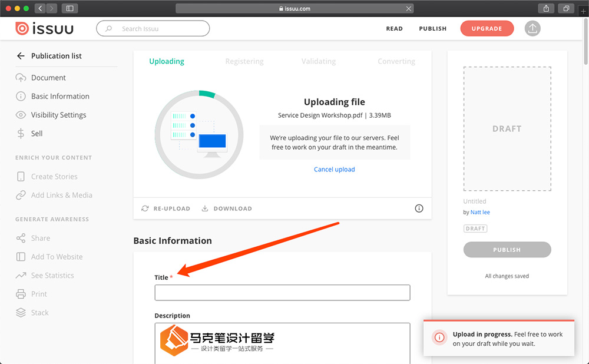Image resolution: width=589 pixels, height=364 pixels.
Task: Click Safari back navigation button
Action: [x=40, y=8]
